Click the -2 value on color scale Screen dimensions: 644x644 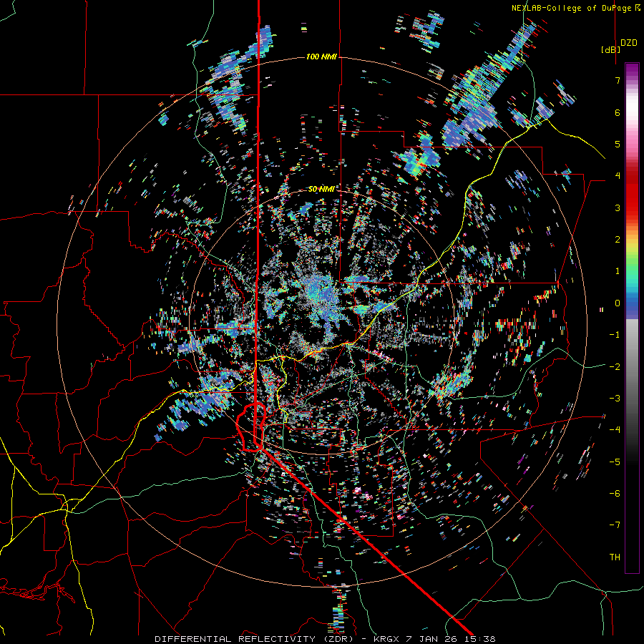[615, 366]
